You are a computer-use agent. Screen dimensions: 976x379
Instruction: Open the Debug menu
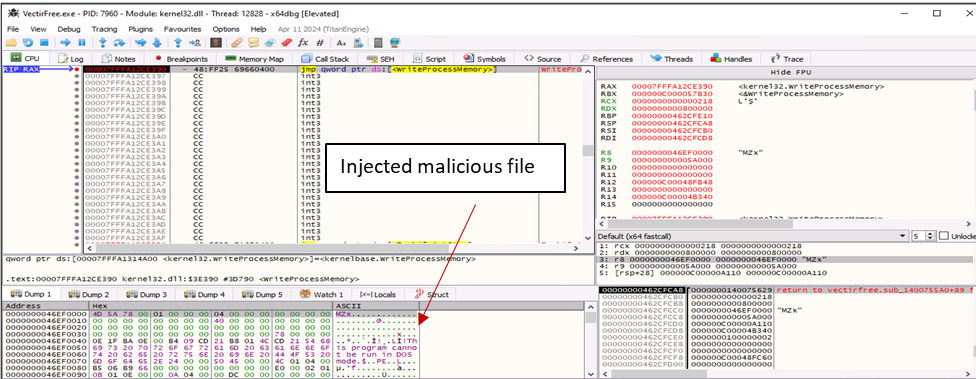69,29
